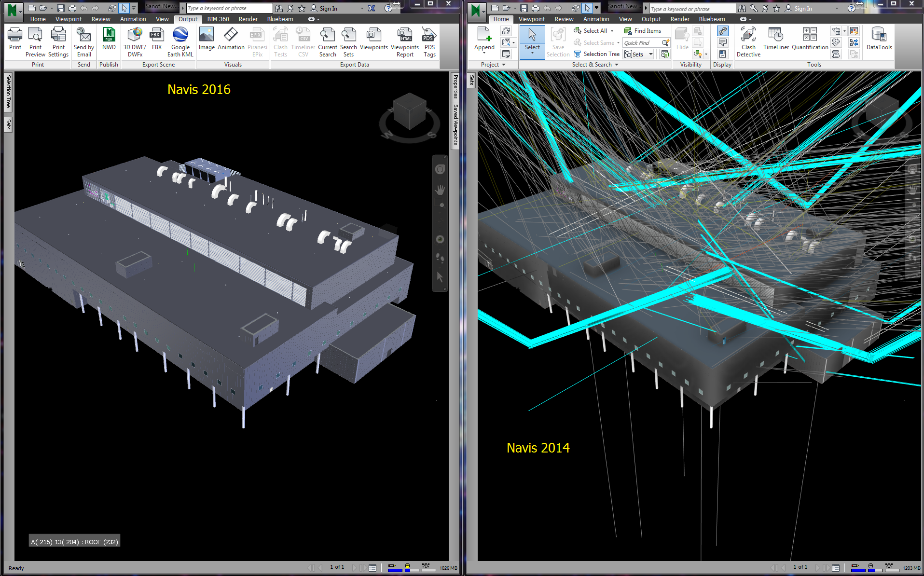Export to Google Earth KML

click(180, 42)
